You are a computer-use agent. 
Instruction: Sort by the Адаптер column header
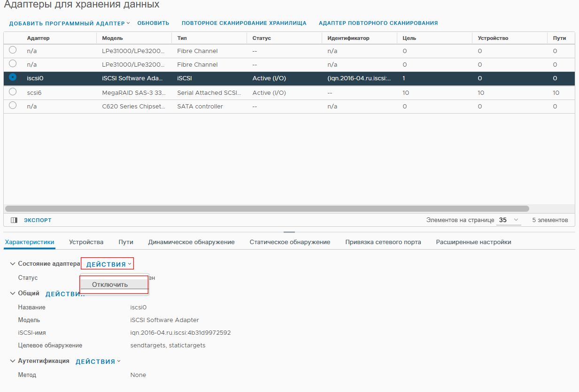tap(38, 38)
